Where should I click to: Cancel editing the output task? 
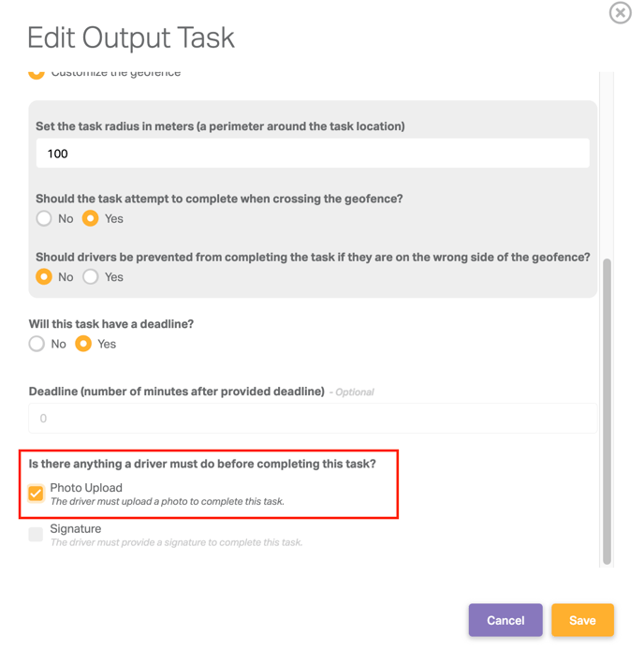pos(505,620)
